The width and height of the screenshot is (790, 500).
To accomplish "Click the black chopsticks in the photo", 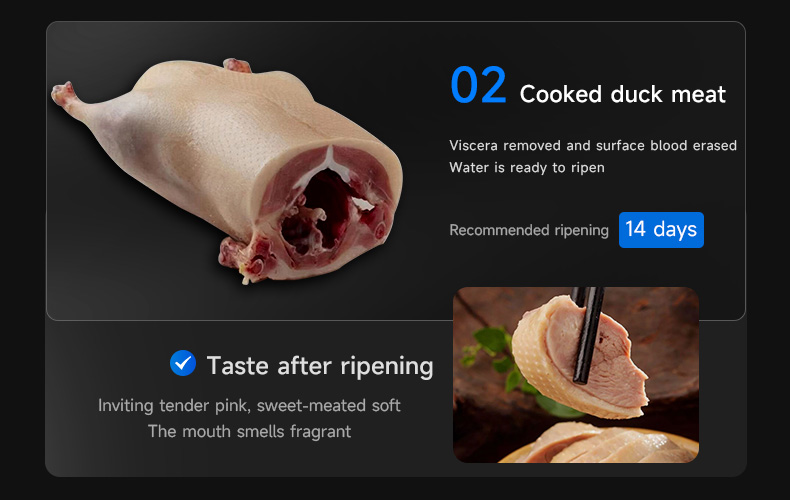I will click(x=587, y=335).
